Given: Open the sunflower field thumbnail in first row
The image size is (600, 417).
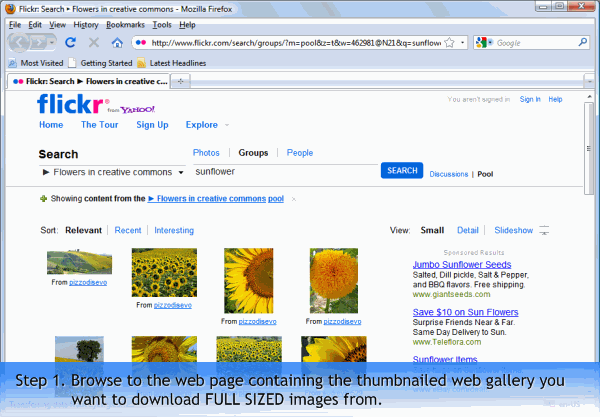Looking at the screenshot, I should (164, 272).
